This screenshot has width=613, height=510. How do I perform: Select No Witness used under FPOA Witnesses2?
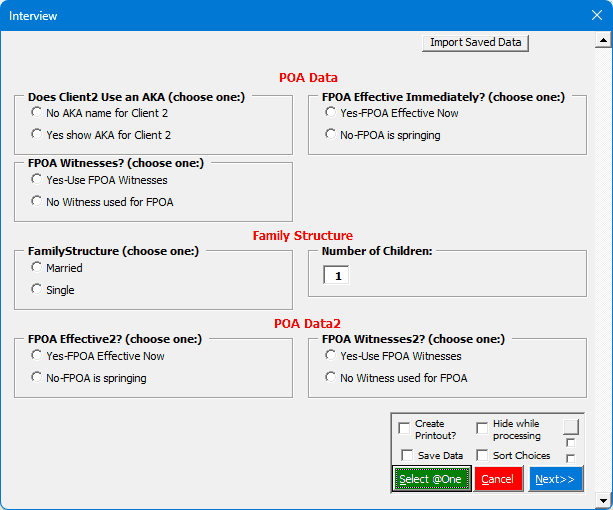[331, 377]
